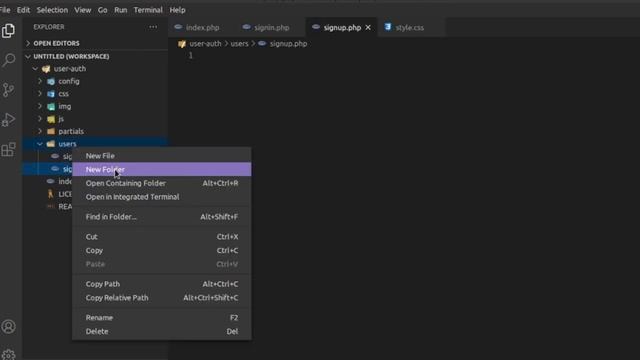Click the css folder icon
Screen dimensions: 640x360
coord(51,94)
